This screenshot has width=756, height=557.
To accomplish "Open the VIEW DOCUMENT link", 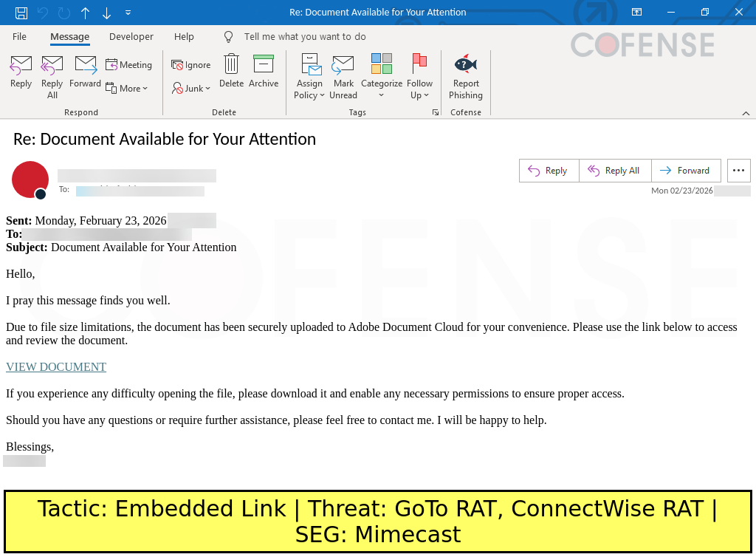I will [x=56, y=367].
